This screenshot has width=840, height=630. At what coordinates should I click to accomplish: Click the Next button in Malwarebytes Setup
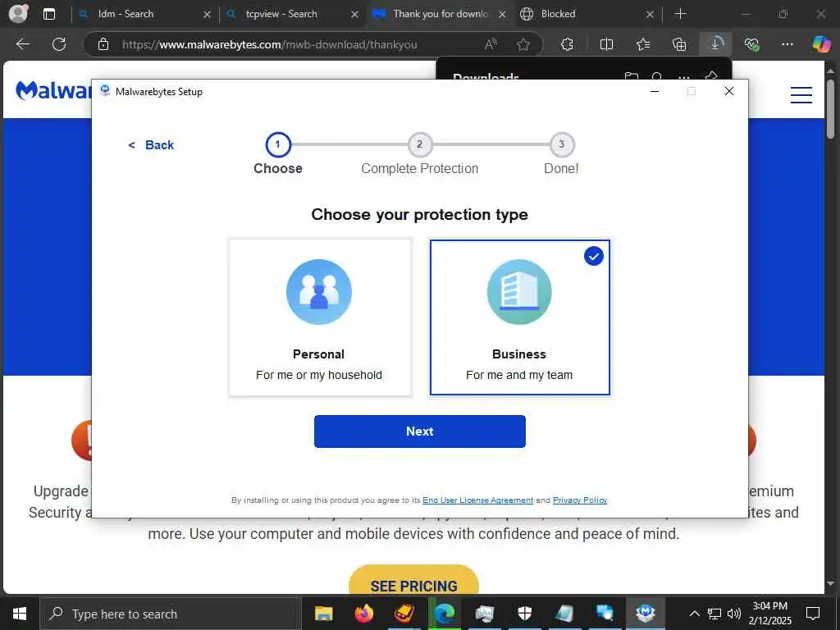click(x=419, y=431)
